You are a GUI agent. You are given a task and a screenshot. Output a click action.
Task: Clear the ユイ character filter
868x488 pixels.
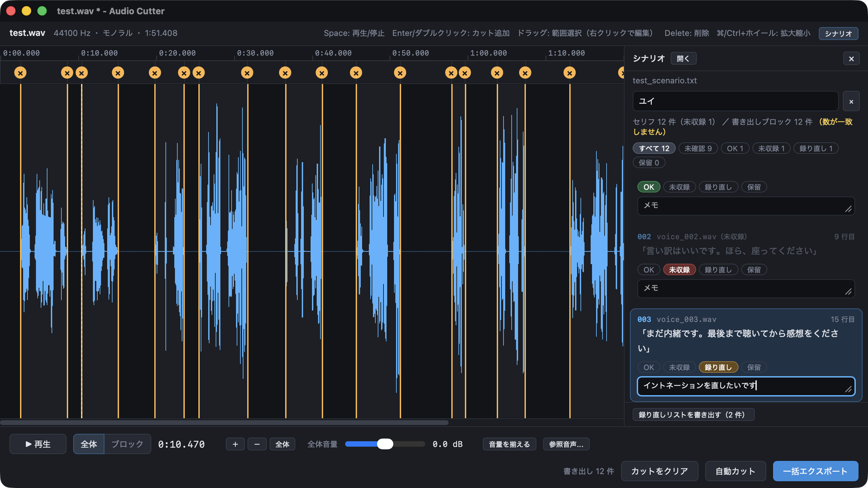[851, 102]
